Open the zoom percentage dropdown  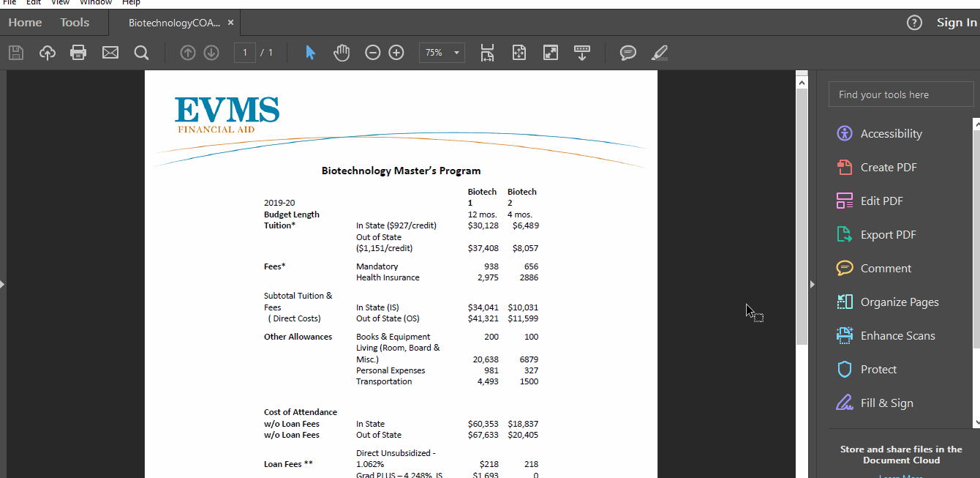442,52
